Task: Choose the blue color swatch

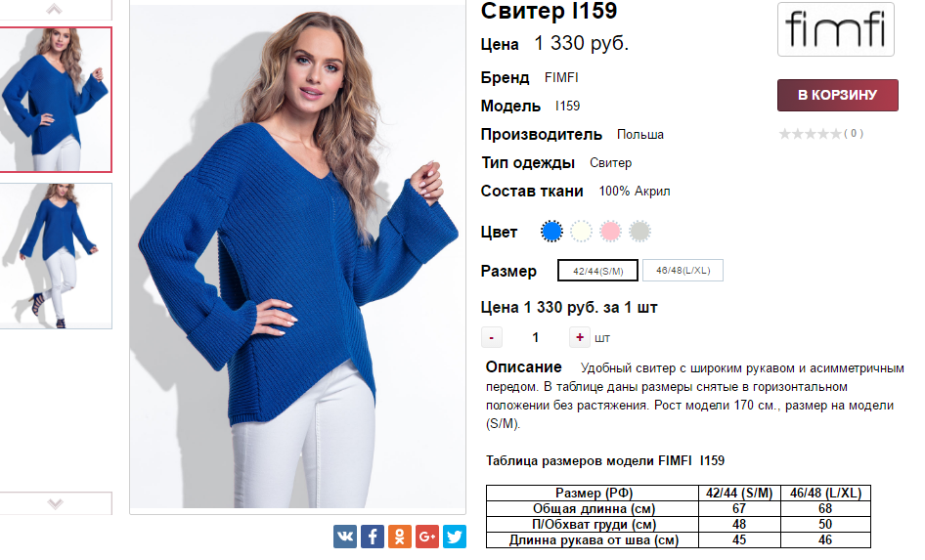Action: pyautogui.click(x=551, y=231)
